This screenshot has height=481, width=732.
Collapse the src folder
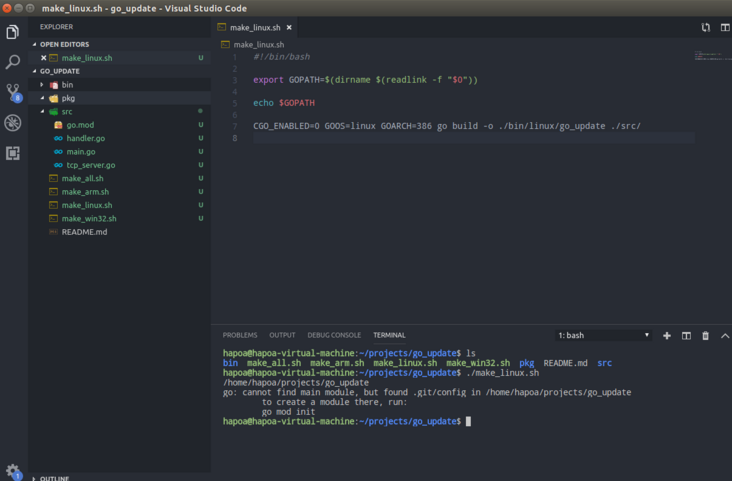tap(67, 112)
